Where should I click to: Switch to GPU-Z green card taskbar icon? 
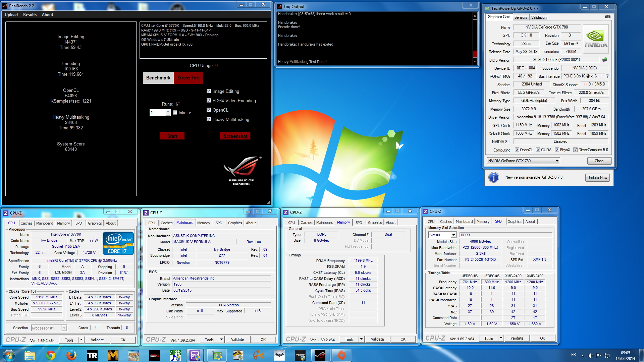tap(217, 355)
